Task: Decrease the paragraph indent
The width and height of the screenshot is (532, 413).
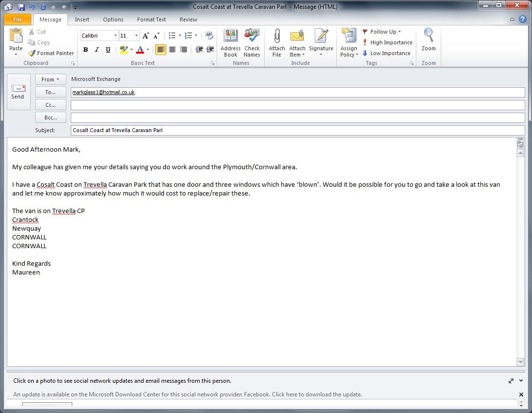Action: coord(199,50)
